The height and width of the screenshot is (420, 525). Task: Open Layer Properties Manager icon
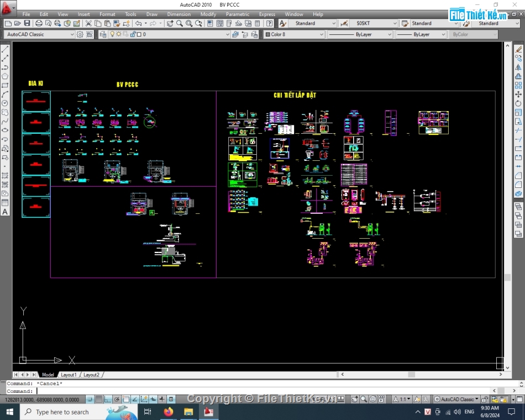(x=103, y=34)
